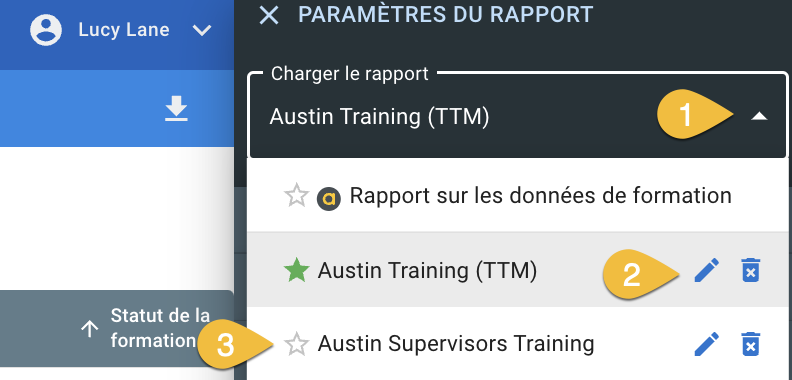This screenshot has width=792, height=380.
Task: Close the Paramètres du rapport panel
Action: (269, 15)
